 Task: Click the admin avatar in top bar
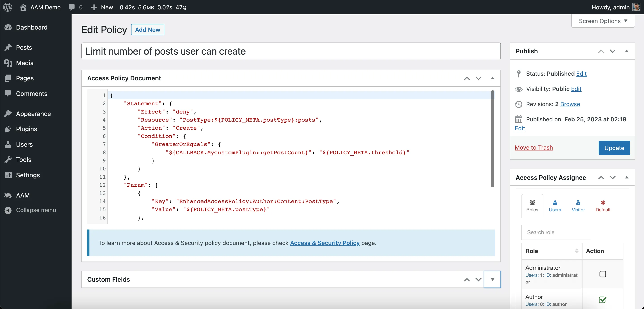pyautogui.click(x=636, y=7)
